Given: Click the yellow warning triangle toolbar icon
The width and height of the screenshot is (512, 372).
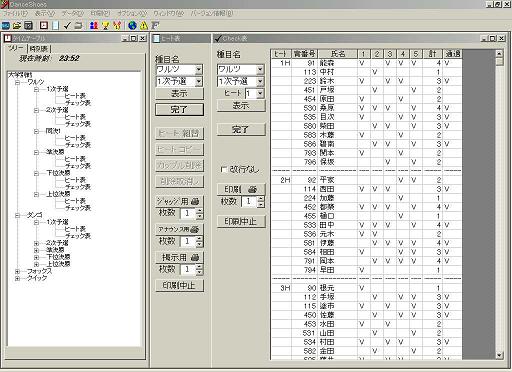Looking at the screenshot, I should point(144,25).
